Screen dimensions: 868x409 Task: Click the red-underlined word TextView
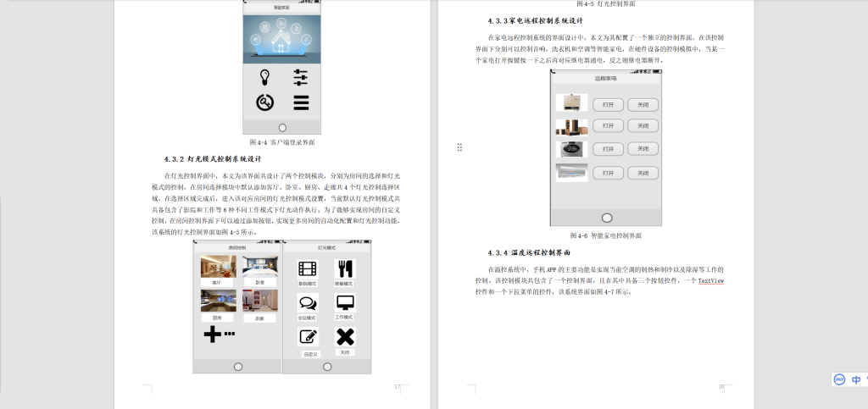[711, 281]
